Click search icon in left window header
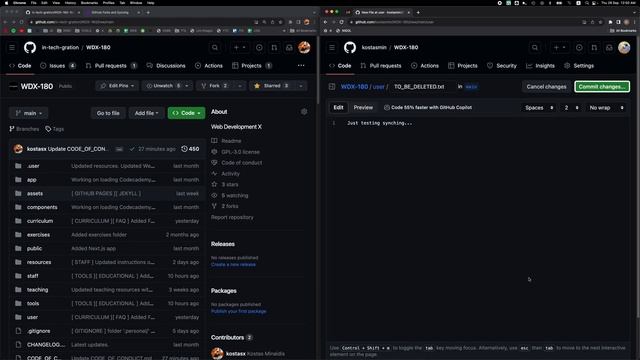The image size is (640, 360). click(215, 47)
